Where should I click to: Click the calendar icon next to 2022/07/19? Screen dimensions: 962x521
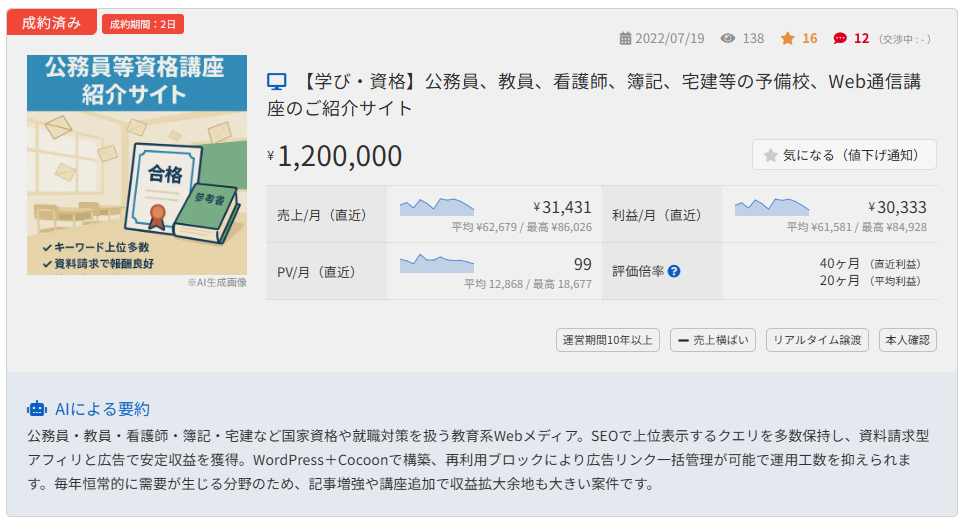pyautogui.click(x=625, y=39)
